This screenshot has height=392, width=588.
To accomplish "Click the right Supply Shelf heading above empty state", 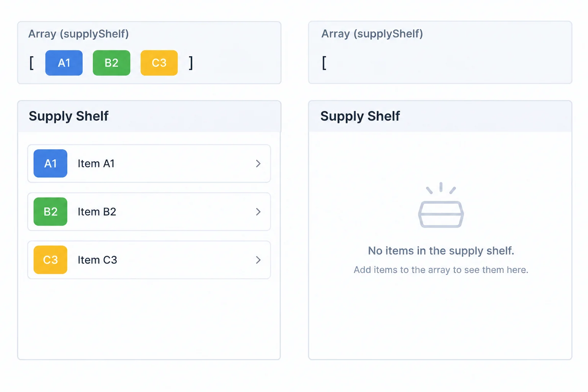I will coord(360,116).
